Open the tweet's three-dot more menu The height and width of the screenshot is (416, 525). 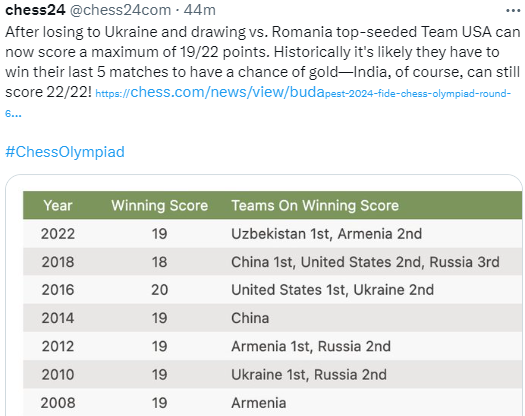(513, 11)
